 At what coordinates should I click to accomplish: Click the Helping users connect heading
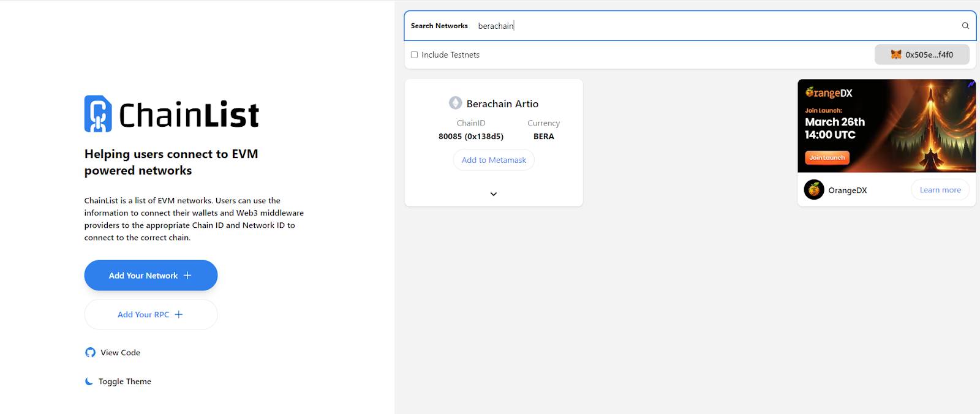(x=171, y=162)
